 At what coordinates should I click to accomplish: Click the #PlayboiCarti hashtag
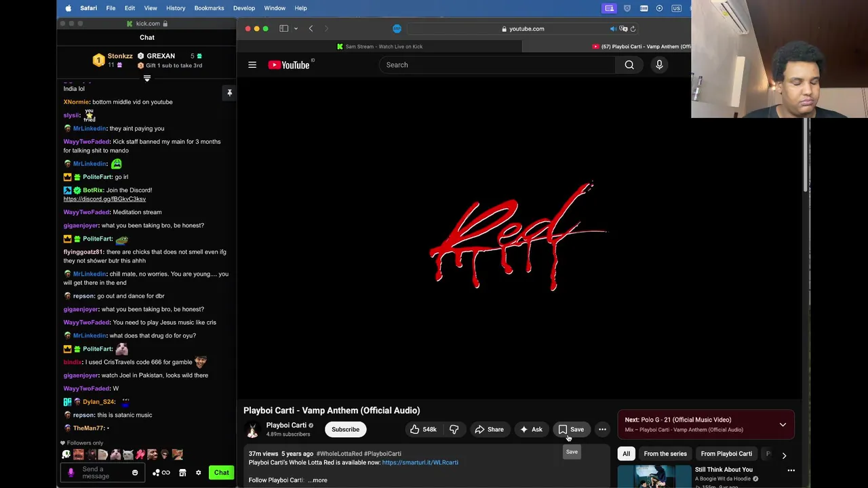tap(382, 454)
